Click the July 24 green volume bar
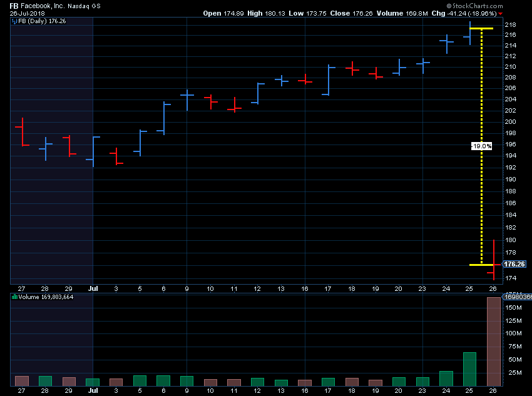The image size is (532, 396). [446, 378]
